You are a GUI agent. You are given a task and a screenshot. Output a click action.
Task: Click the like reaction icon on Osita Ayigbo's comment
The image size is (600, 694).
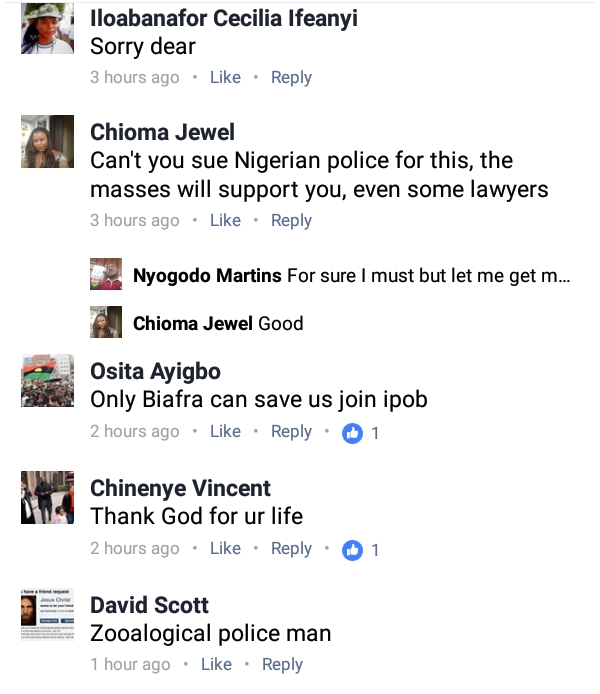352,433
